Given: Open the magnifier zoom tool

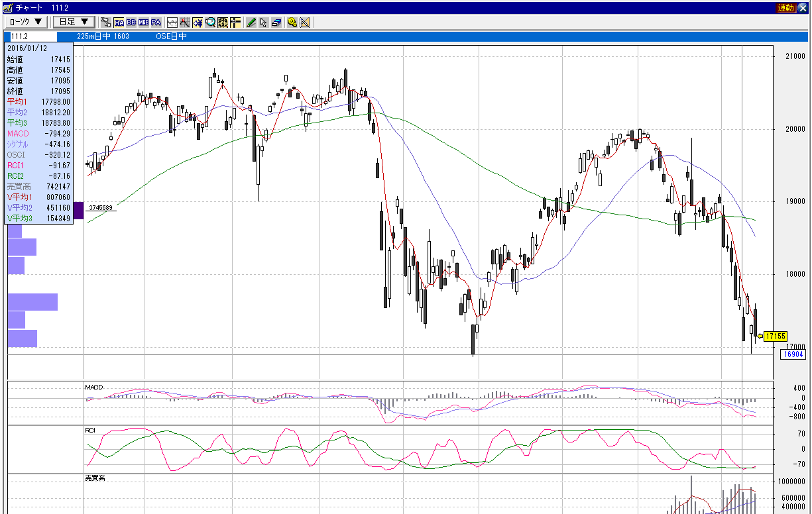Looking at the screenshot, I should (x=210, y=22).
